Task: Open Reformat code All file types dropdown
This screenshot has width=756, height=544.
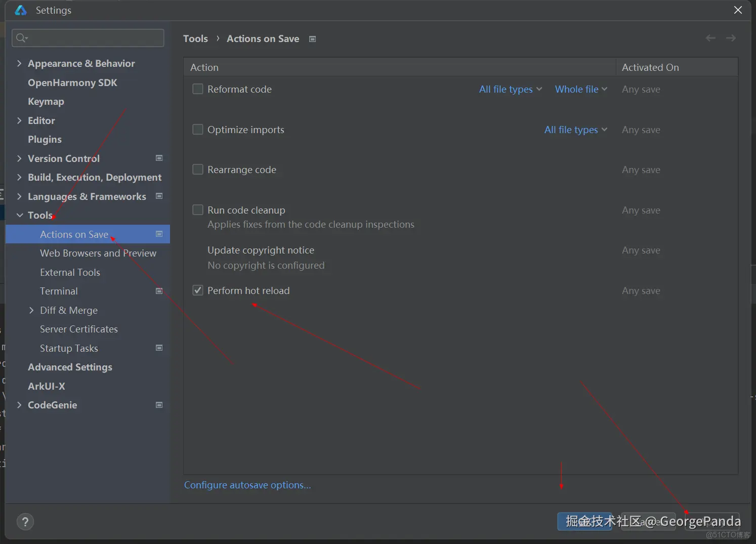Action: tap(511, 89)
